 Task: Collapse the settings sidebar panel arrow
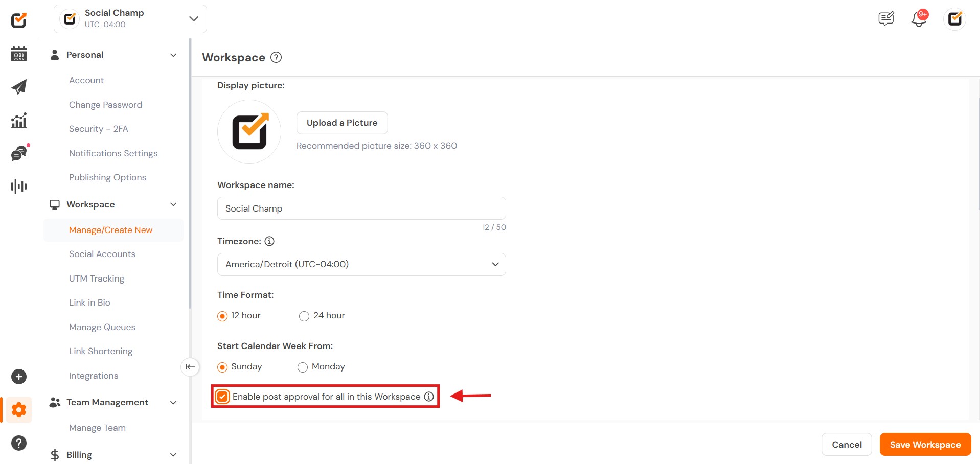pos(190,367)
